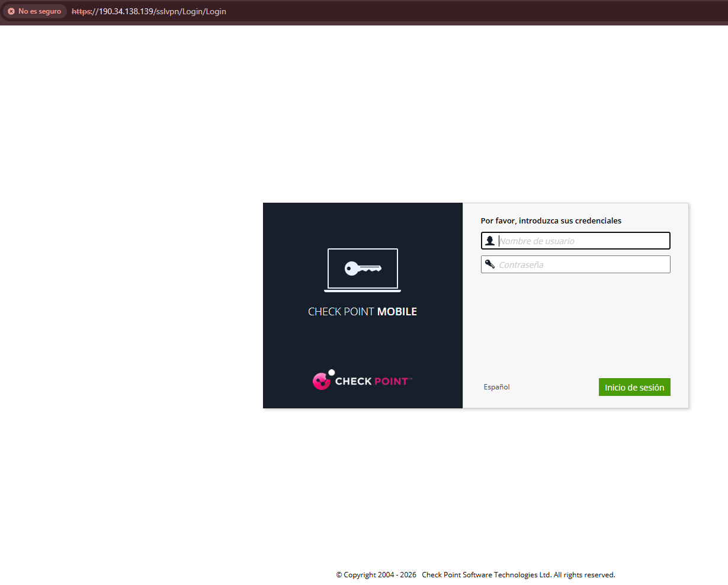
Task: Click the CHECK POINT MOBILE title text
Action: point(363,312)
